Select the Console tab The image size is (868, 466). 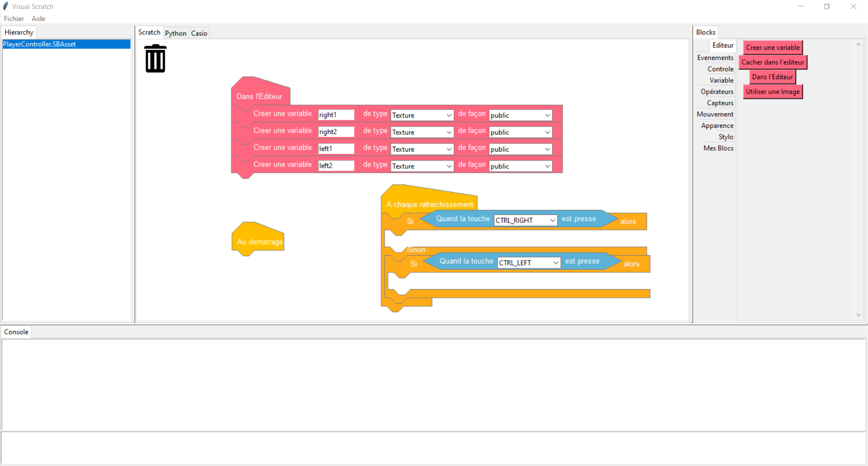16,332
